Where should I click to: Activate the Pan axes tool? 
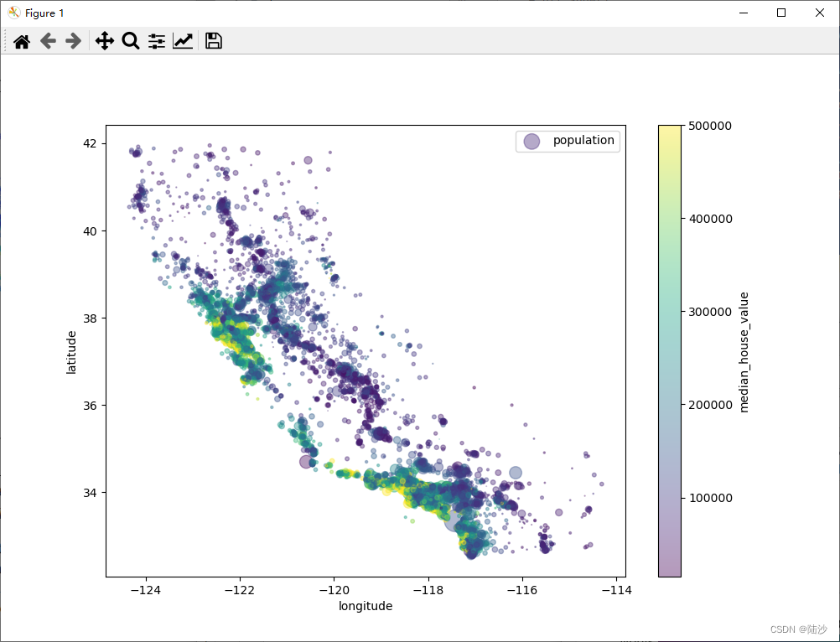tap(105, 41)
